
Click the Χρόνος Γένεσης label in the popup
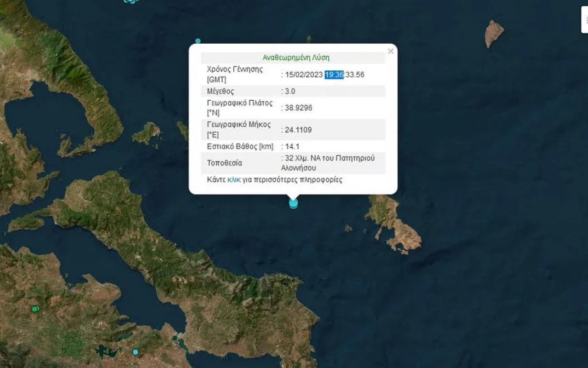click(235, 74)
